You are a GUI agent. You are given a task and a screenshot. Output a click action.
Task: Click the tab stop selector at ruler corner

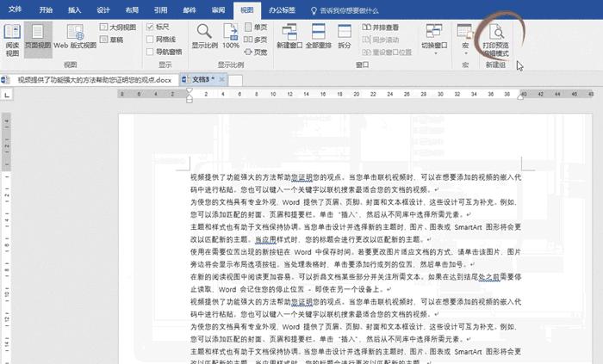[7, 94]
